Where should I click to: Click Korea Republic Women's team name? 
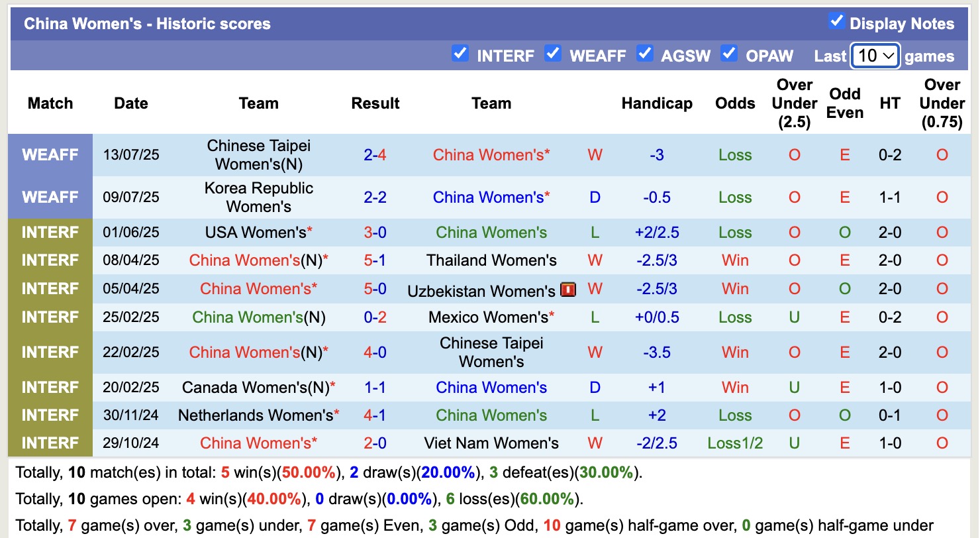pyautogui.click(x=258, y=197)
